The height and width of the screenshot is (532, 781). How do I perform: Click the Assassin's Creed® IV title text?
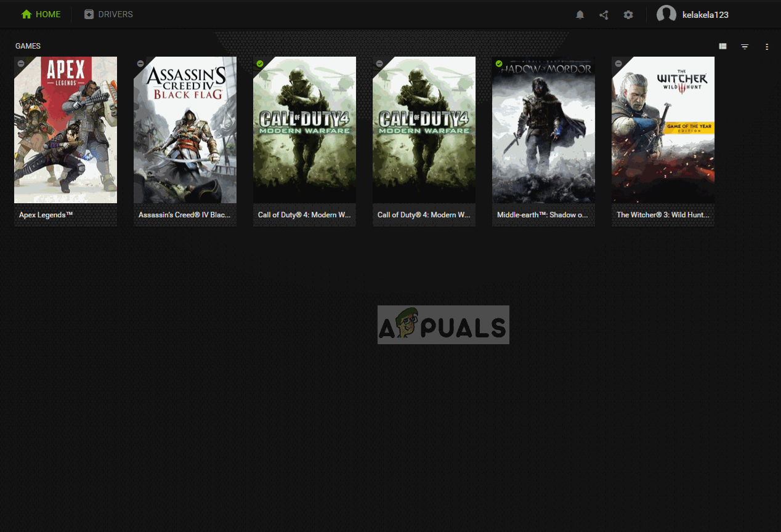[184, 215]
